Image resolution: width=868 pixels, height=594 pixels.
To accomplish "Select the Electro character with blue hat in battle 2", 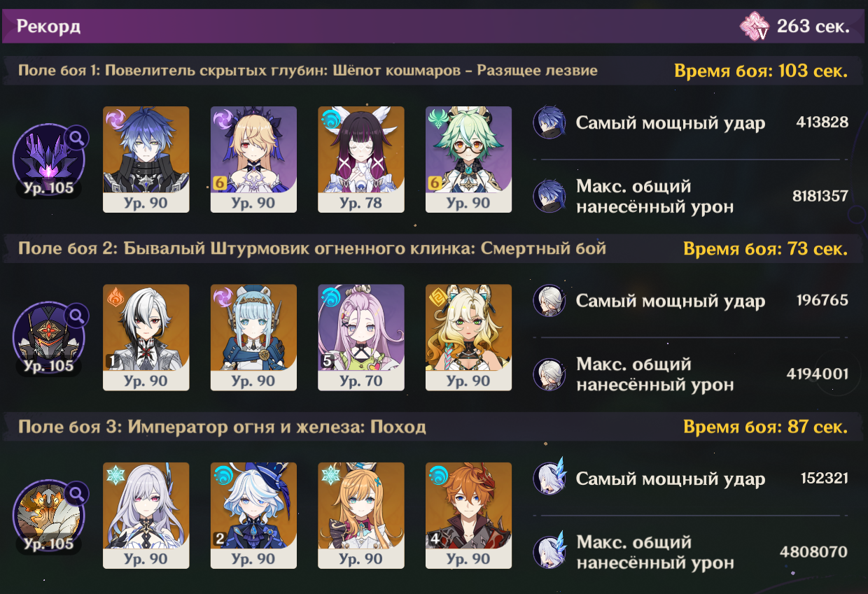I will pyautogui.click(x=253, y=337).
